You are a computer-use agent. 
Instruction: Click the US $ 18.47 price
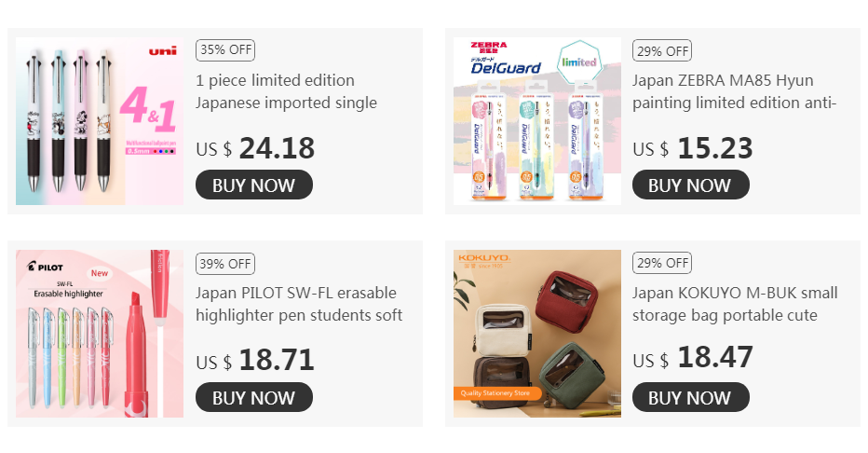[x=693, y=358]
